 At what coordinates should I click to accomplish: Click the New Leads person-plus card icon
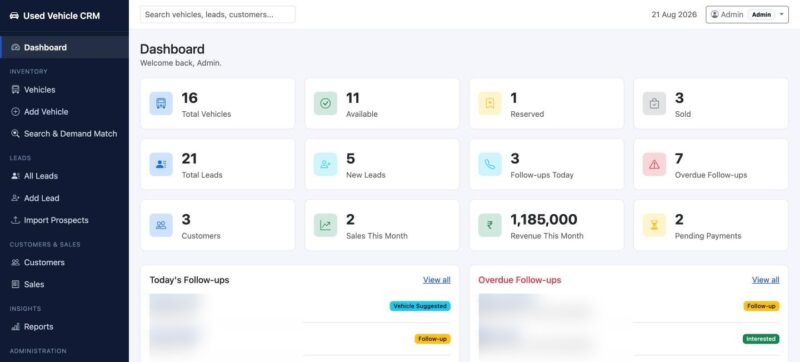(x=326, y=164)
